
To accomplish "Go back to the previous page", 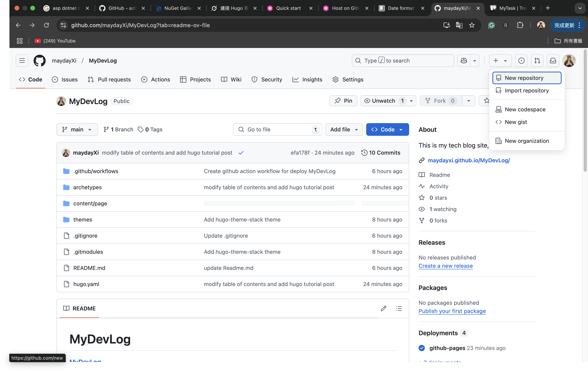I will [x=18, y=25].
